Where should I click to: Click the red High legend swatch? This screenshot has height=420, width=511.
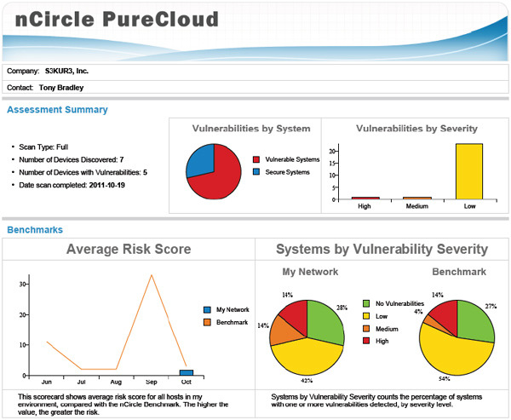pyautogui.click(x=366, y=341)
